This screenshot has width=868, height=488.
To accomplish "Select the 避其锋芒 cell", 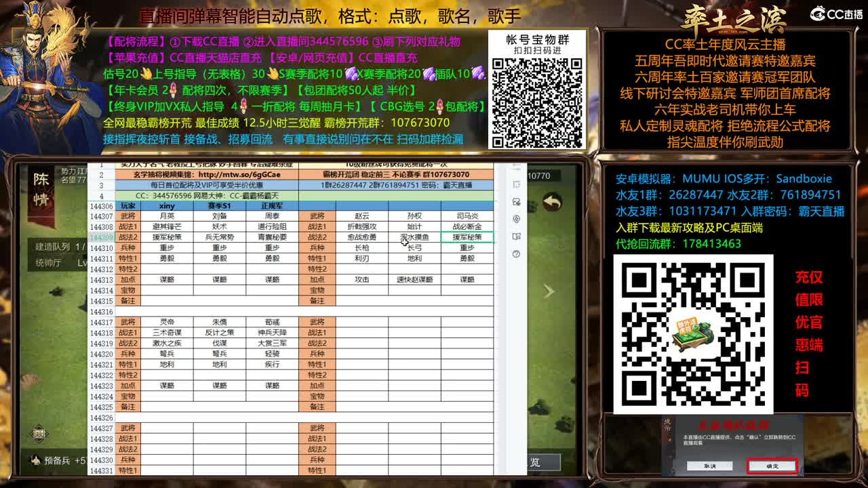I will pyautogui.click(x=167, y=226).
